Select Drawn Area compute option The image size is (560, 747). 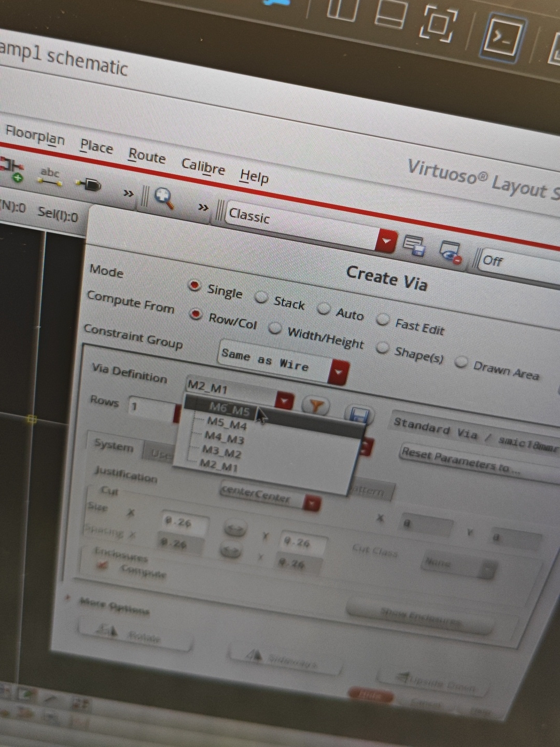click(460, 362)
